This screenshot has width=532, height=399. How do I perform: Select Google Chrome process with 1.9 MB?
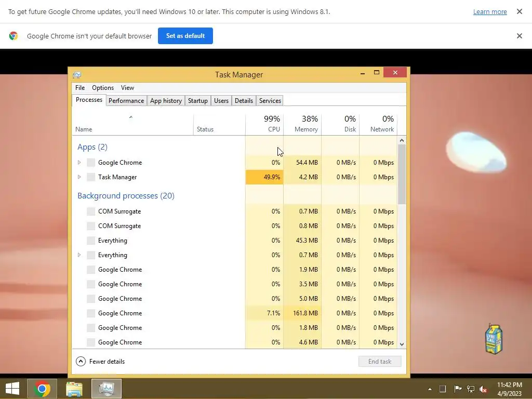[x=234, y=270]
